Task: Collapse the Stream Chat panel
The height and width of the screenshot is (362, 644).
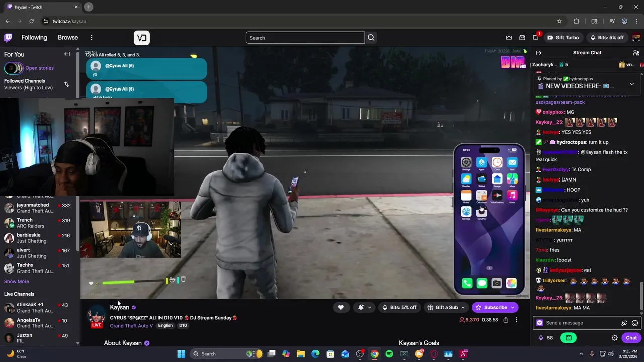Action: (x=538, y=53)
